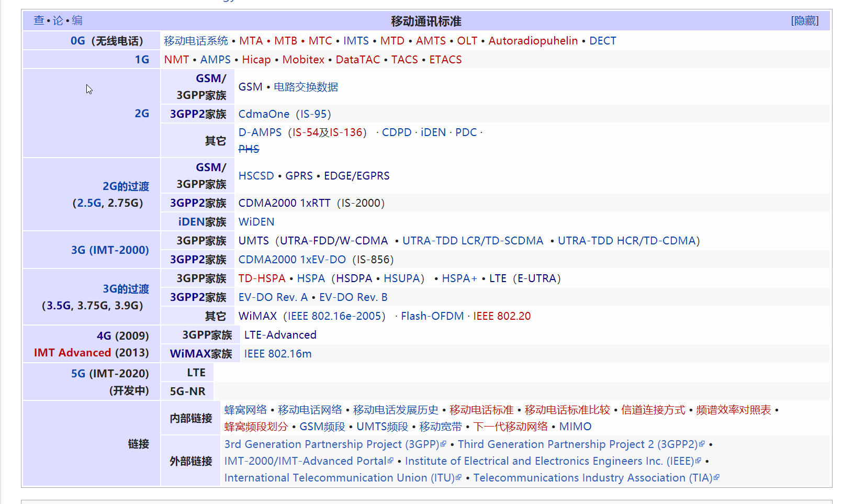
Task: Open the WiMAX article link
Action: 257,316
